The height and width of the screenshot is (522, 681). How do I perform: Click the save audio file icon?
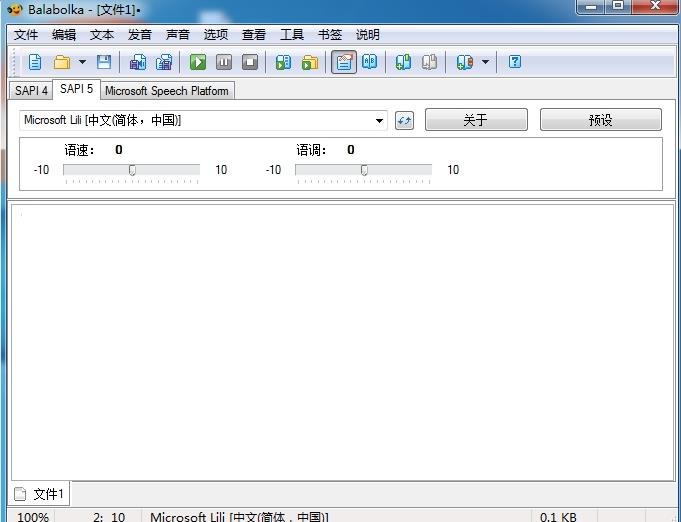click(138, 62)
